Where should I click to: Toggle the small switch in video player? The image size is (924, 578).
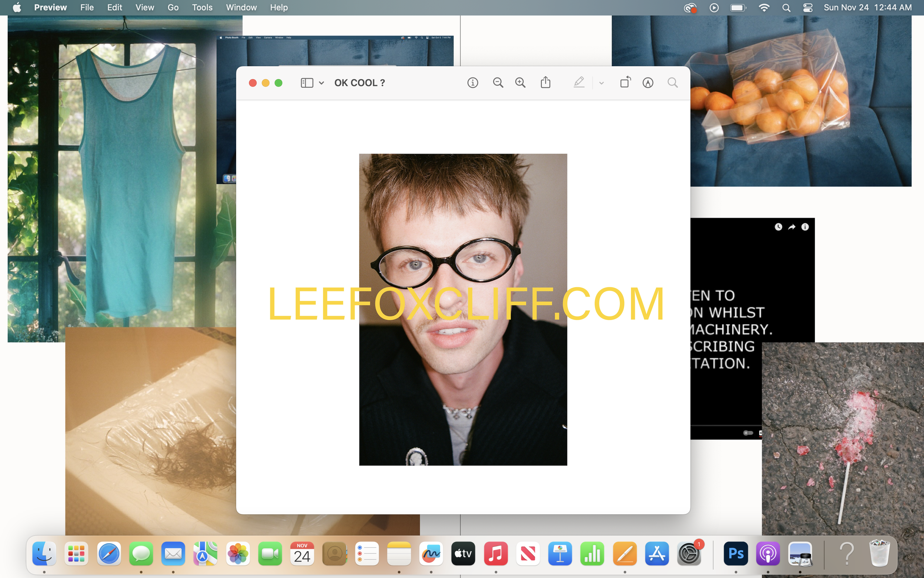tap(748, 433)
